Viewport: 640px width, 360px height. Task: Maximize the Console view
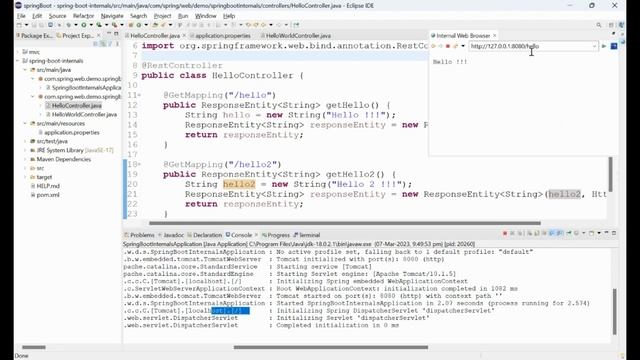coord(614,233)
